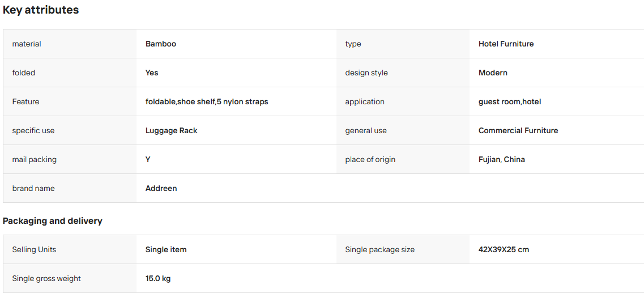Select the general use label
The height and width of the screenshot is (293, 644).
(x=366, y=131)
